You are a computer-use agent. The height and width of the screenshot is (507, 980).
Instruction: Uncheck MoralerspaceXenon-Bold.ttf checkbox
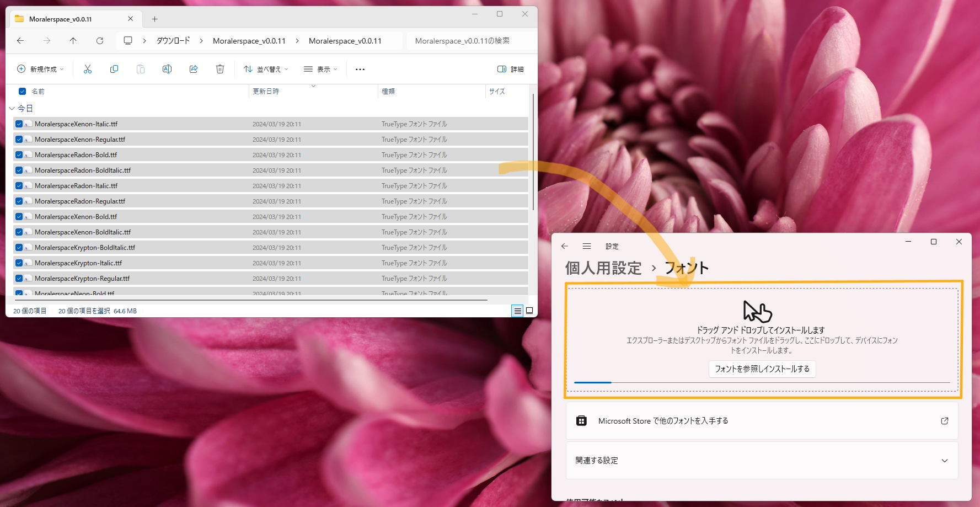click(19, 217)
